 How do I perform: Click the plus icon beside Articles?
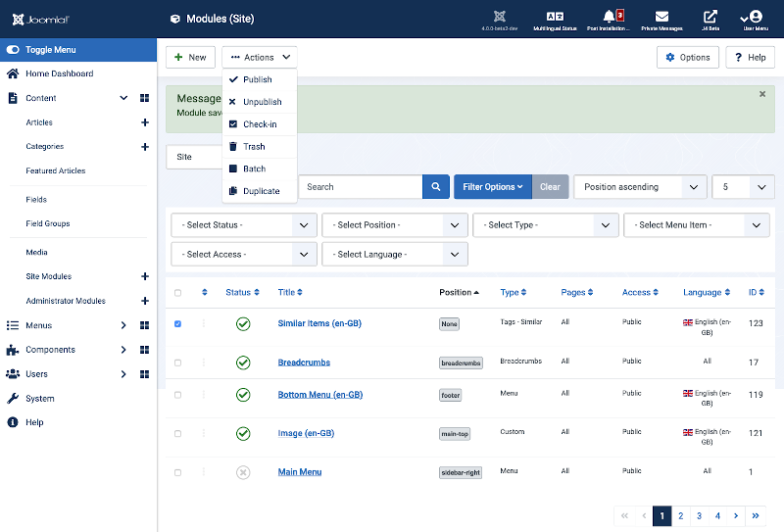(x=145, y=122)
